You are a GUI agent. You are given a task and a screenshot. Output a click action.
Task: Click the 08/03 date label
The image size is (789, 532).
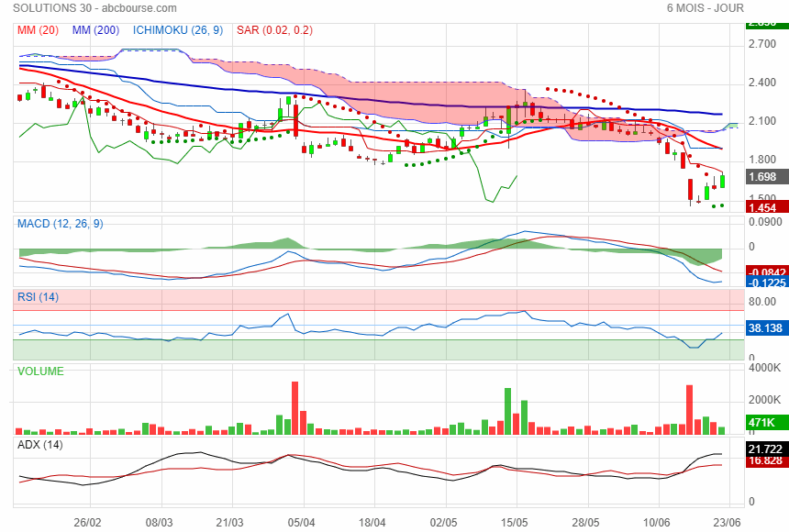(x=159, y=523)
